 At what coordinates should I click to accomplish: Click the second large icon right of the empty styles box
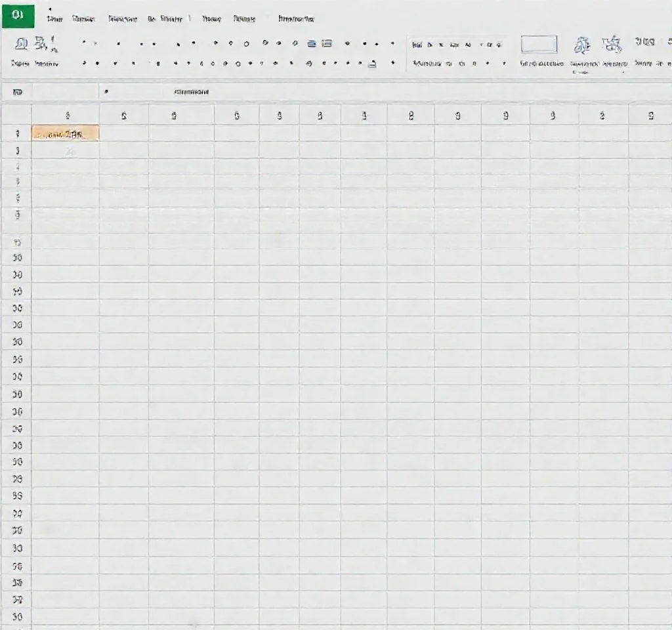[x=612, y=45]
